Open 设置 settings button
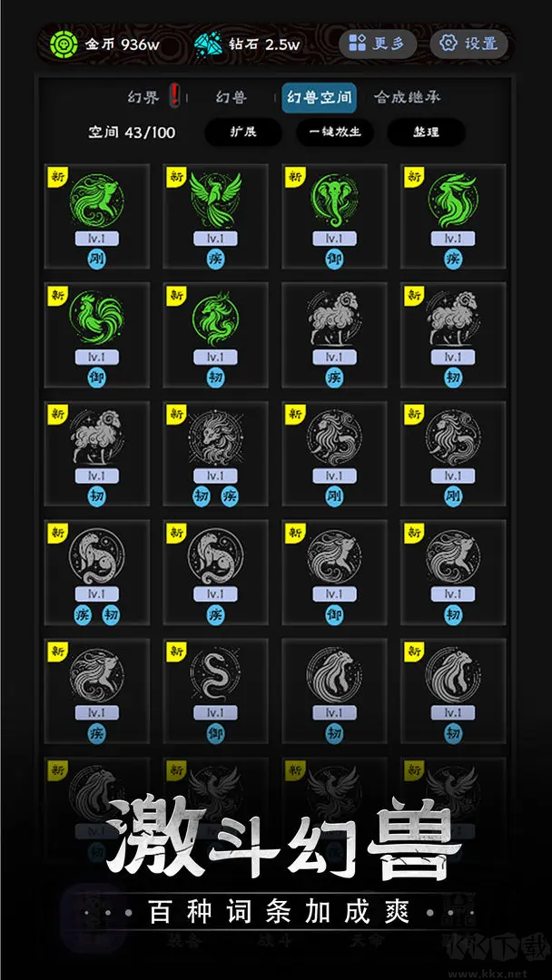Screen dimensions: 552x980 468,44
